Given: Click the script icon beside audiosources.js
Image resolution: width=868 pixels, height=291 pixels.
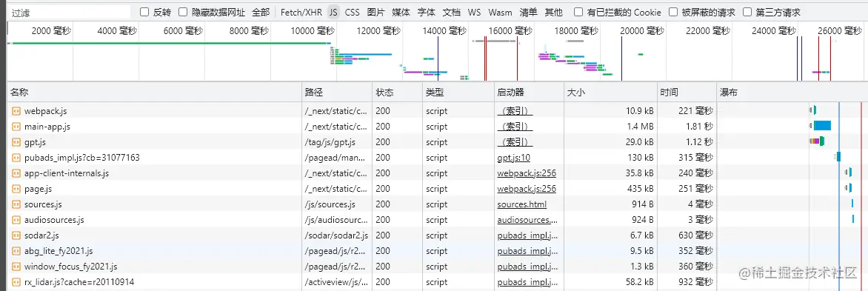Looking at the screenshot, I should click(16, 220).
